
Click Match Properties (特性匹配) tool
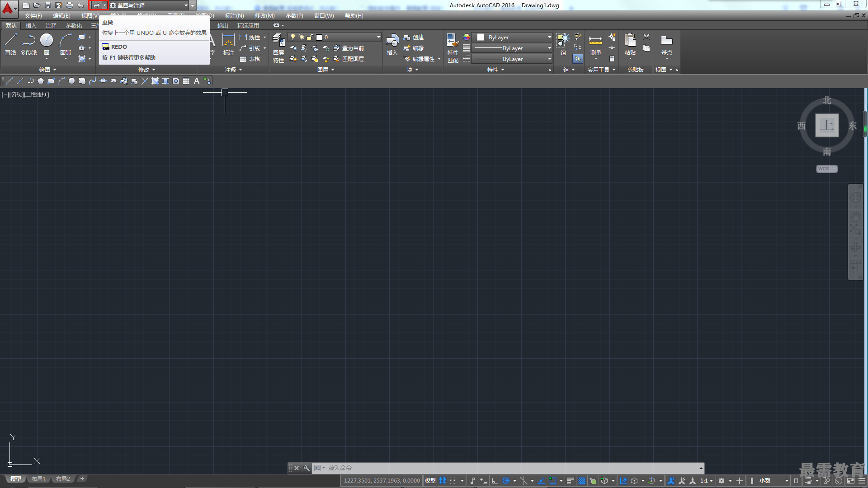[x=453, y=48]
